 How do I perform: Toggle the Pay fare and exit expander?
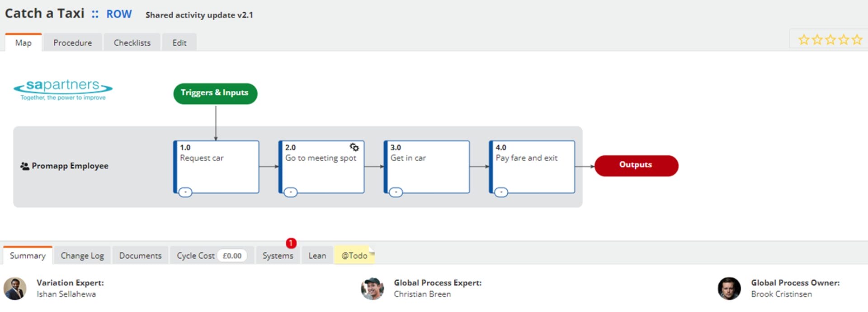coord(501,192)
